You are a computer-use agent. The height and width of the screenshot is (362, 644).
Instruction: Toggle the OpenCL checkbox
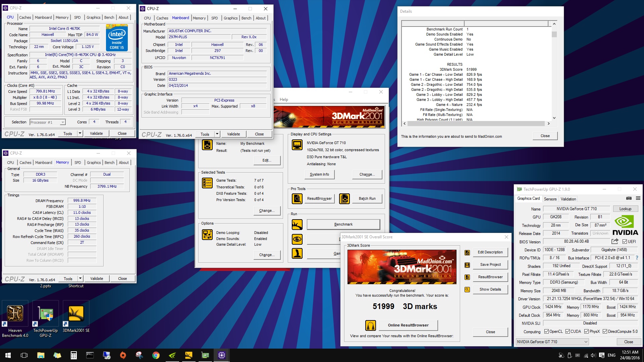pos(546,331)
